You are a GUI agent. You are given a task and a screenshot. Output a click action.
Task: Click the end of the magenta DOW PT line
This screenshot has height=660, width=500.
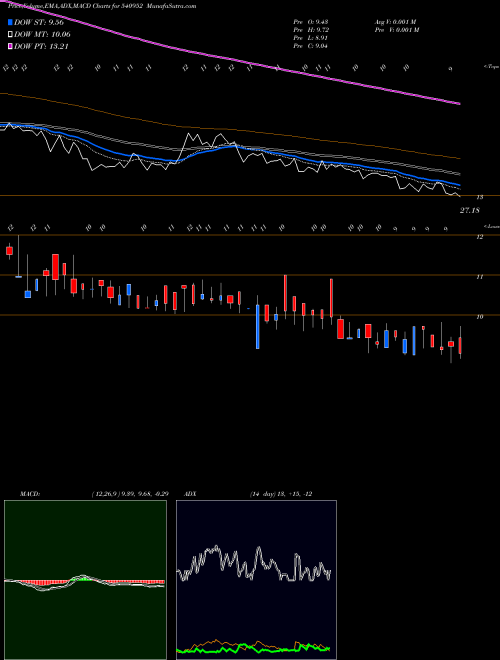[459, 103]
